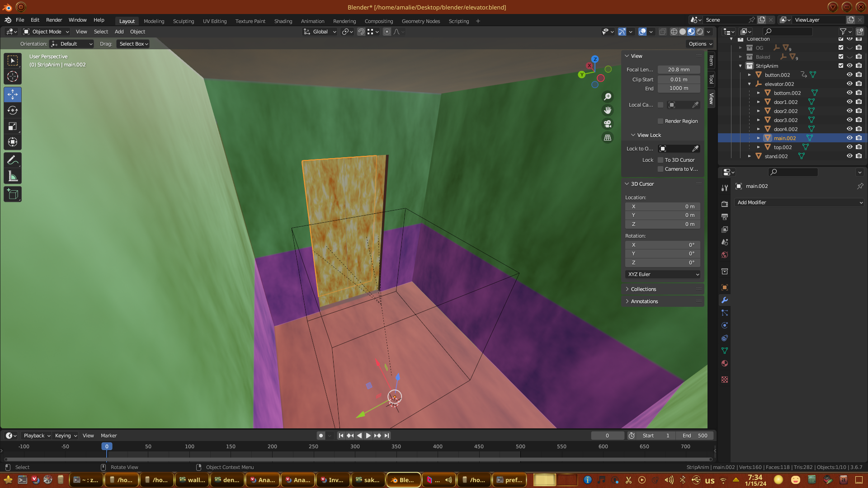Expand the Collections panel
868x488 pixels.
tap(643, 289)
